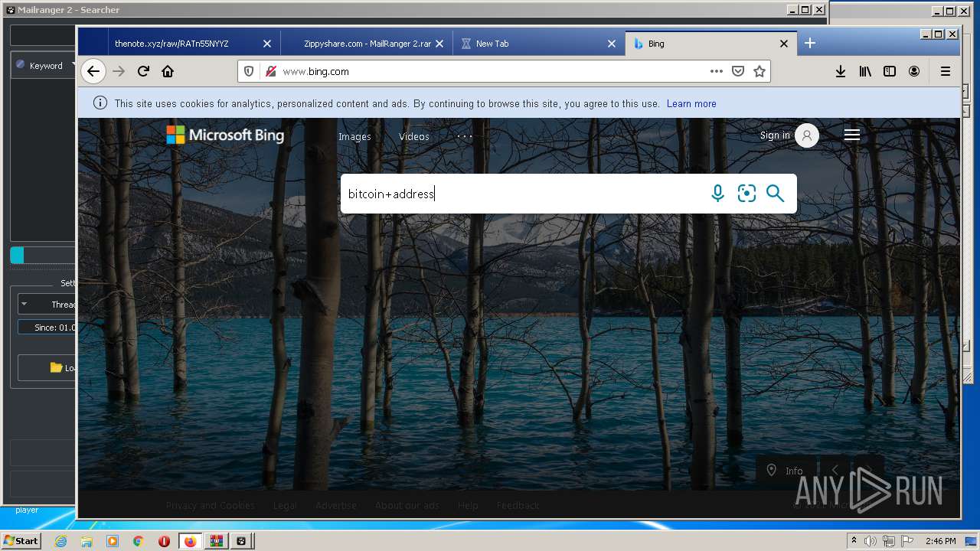Open WinRAR from the taskbar
Viewport: 980px width, 551px height.
click(216, 541)
